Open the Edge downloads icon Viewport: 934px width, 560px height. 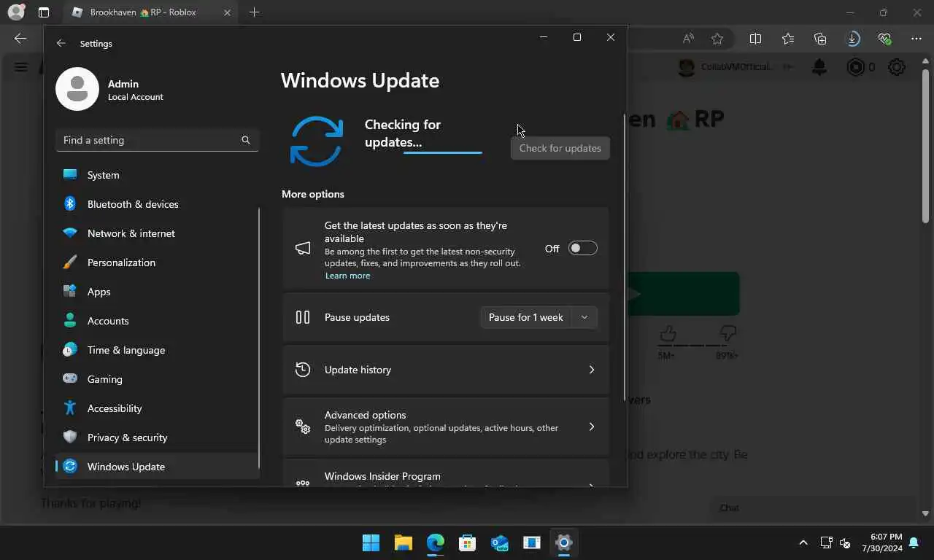click(852, 39)
